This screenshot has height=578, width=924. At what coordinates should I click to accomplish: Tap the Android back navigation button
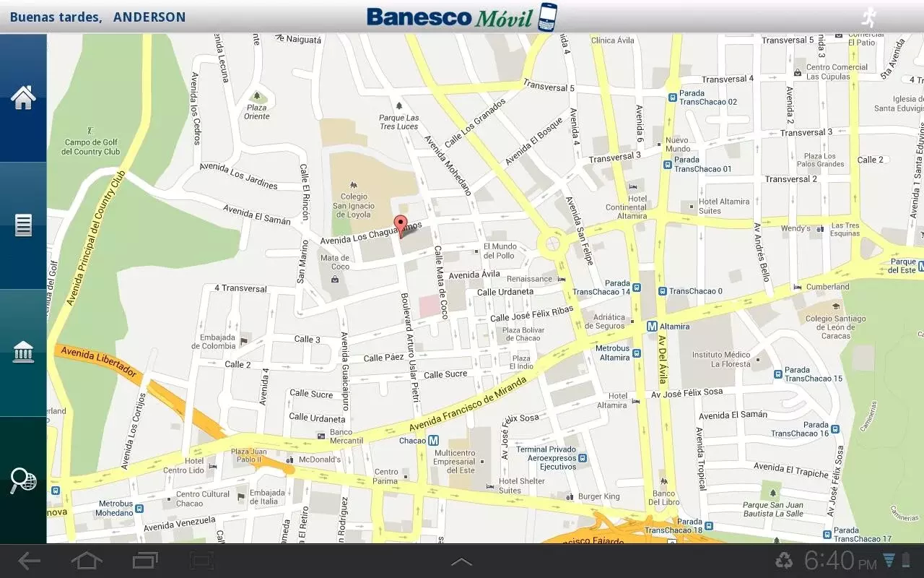tap(30, 561)
